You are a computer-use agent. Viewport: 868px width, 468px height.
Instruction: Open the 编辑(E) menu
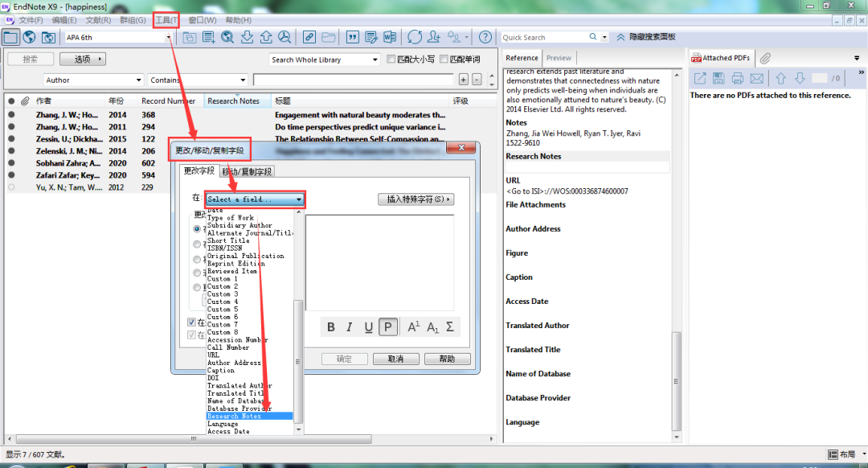click(x=64, y=20)
